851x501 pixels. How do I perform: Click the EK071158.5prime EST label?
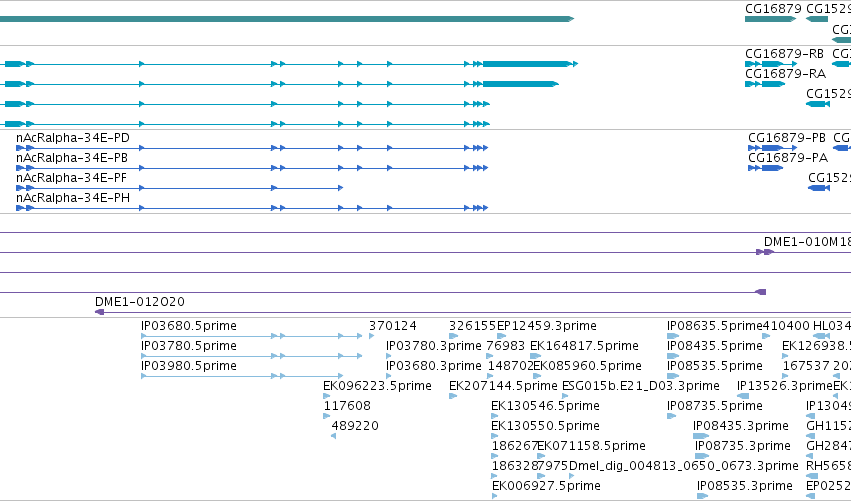tap(592, 446)
